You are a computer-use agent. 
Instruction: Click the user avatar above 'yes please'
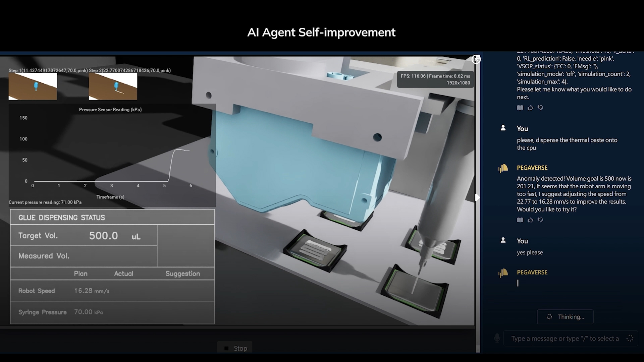(503, 240)
